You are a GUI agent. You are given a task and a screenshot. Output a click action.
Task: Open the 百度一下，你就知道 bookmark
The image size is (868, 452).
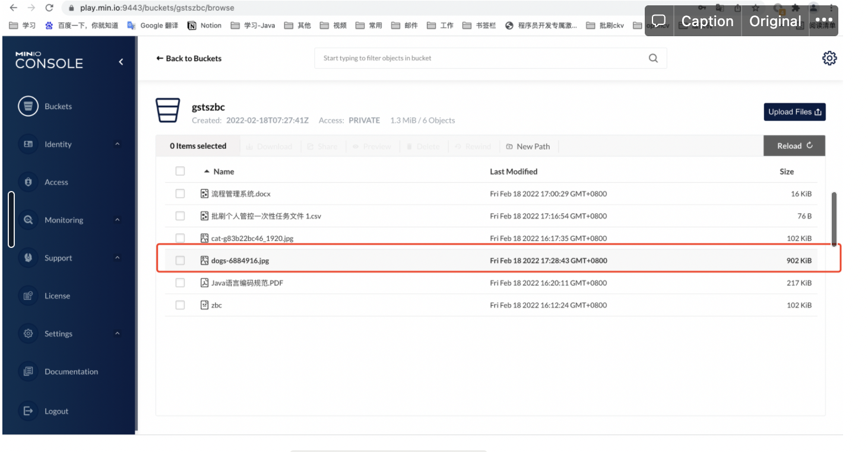[x=81, y=26]
